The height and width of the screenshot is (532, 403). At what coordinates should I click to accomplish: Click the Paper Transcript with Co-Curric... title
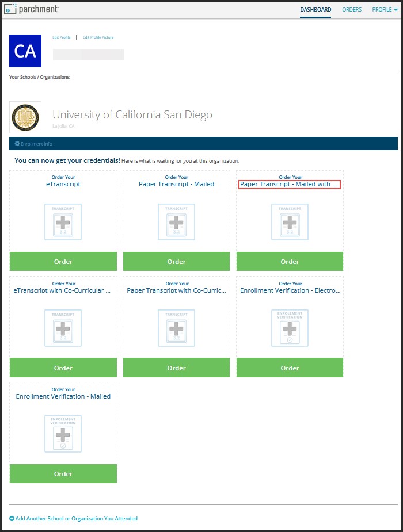point(177,290)
